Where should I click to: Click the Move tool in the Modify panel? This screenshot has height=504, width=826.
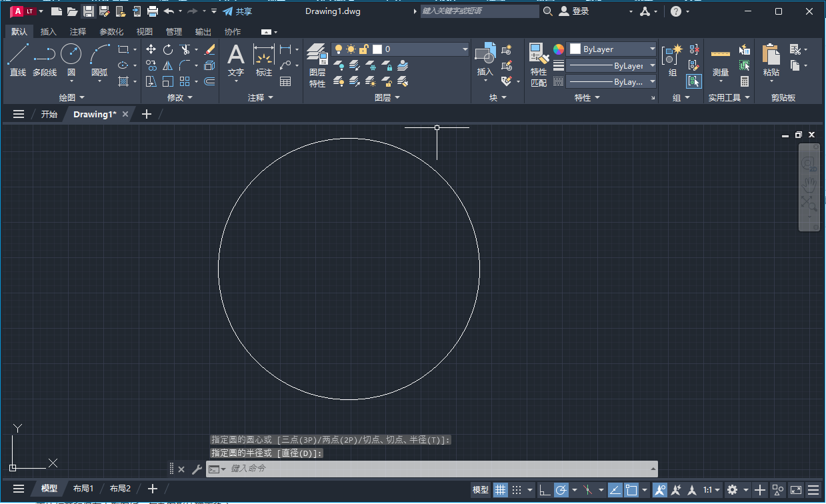tap(151, 49)
